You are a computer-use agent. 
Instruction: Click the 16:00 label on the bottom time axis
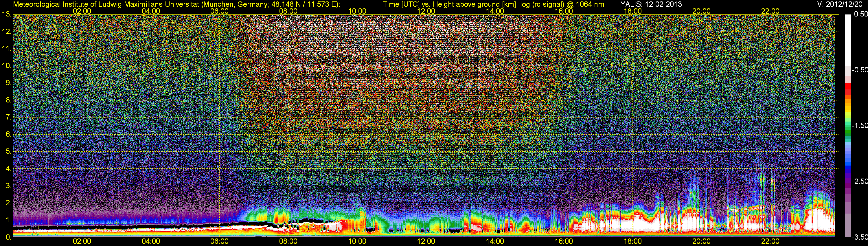coord(564,241)
